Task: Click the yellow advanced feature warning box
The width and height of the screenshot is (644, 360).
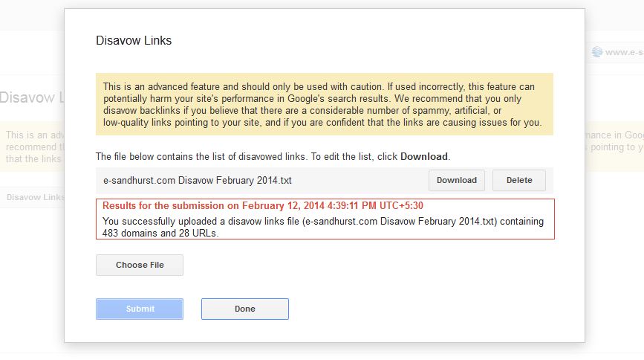Action: coord(325,104)
